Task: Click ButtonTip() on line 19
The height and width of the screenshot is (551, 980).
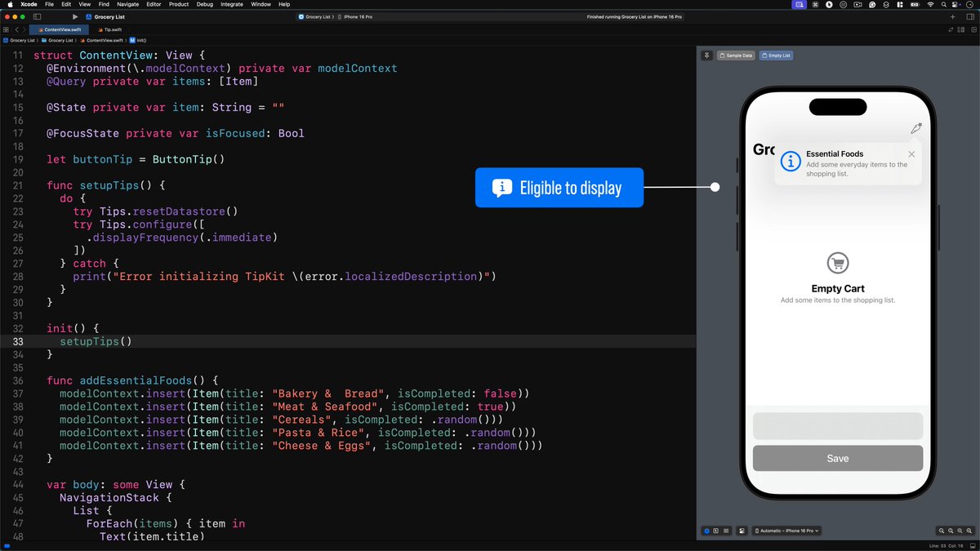Action: (x=188, y=159)
